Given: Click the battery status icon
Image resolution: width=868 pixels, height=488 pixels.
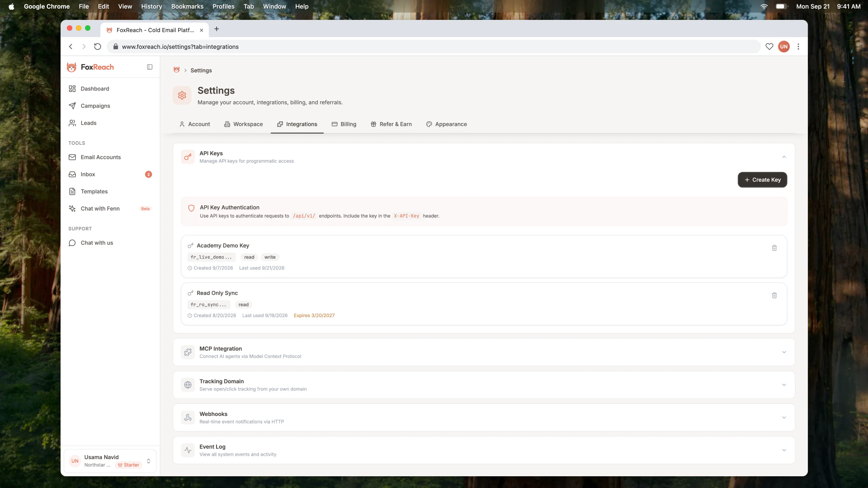Looking at the screenshot, I should pyautogui.click(x=781, y=6).
